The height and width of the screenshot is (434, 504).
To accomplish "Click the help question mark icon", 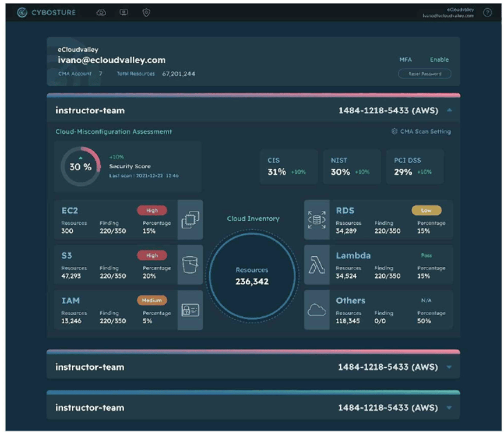I will tap(487, 13).
